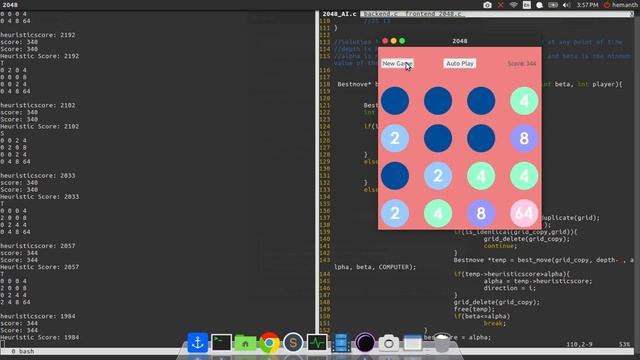Click code line 'alpha = temp->heuristicscore;'
Screen dimensions: 640x360
pos(538,281)
